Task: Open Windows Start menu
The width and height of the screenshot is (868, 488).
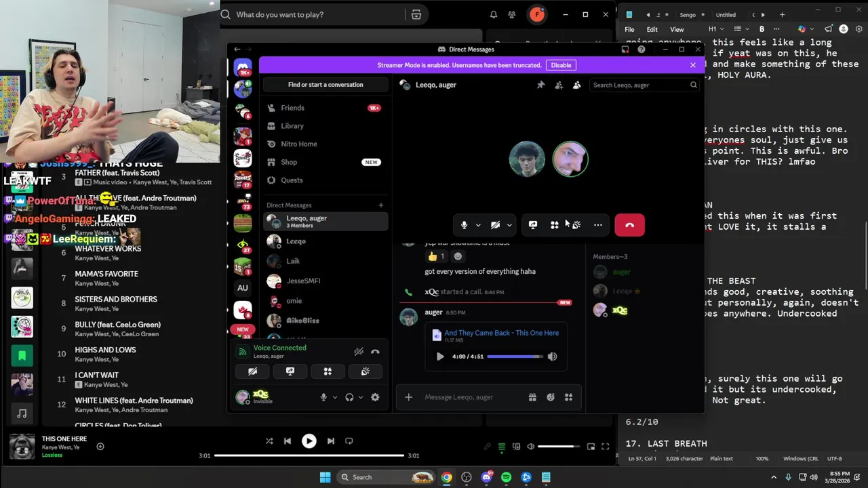Action: 325,477
